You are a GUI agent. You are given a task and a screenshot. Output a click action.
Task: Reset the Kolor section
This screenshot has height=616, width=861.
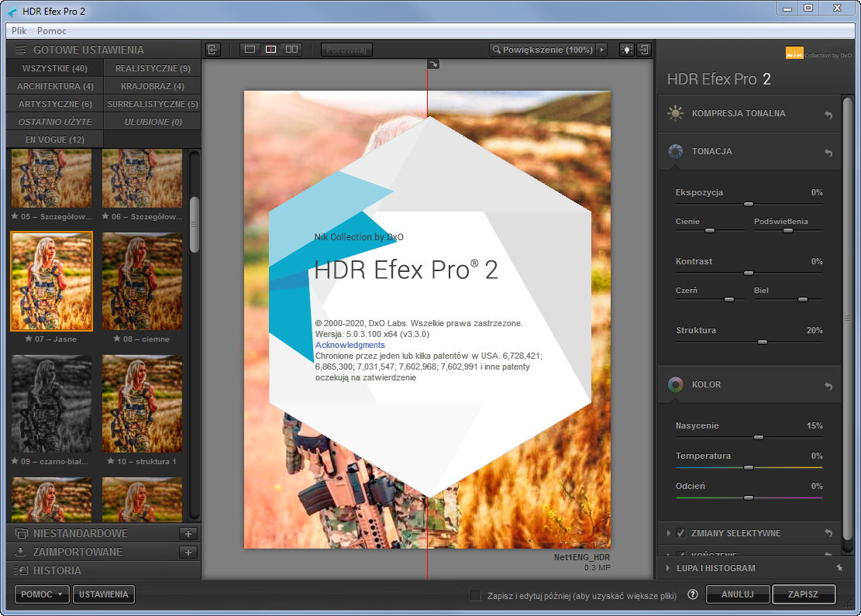[x=828, y=386]
